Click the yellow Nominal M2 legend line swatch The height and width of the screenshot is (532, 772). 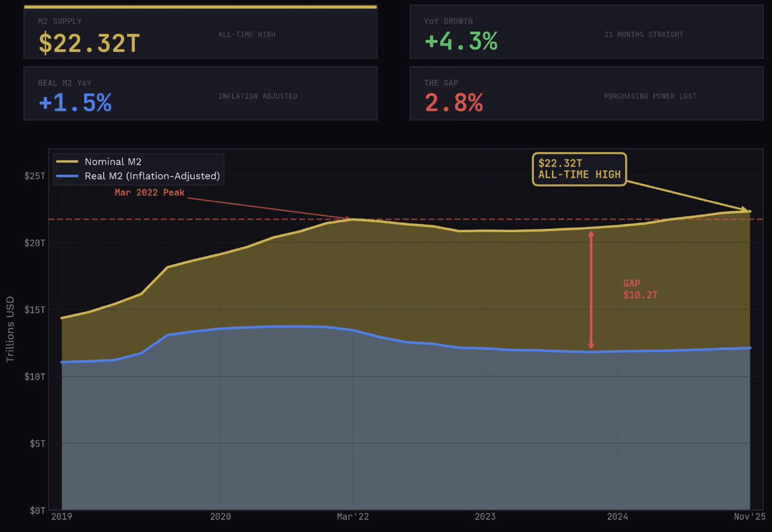68,162
